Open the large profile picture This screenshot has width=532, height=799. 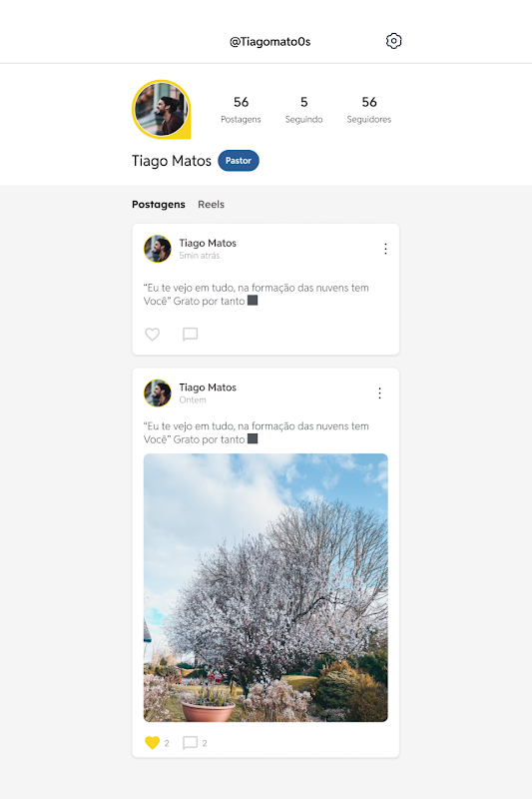(x=162, y=110)
